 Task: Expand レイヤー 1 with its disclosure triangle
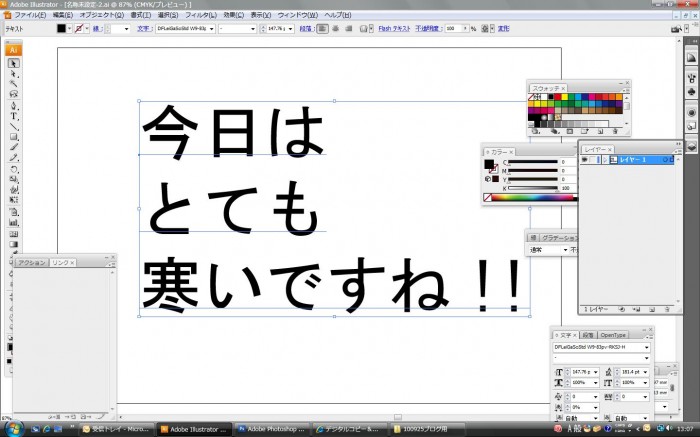pyautogui.click(x=606, y=160)
